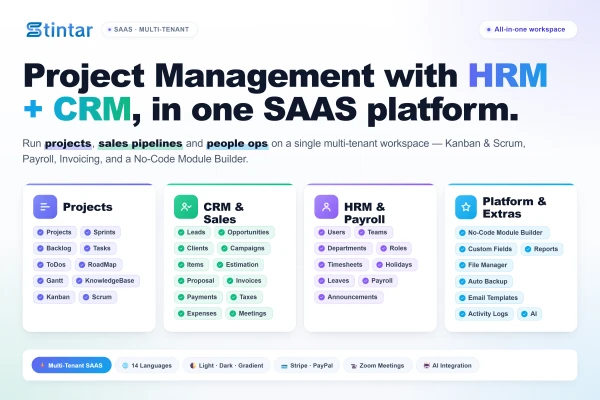Click the Custom Fields tag

click(x=486, y=249)
